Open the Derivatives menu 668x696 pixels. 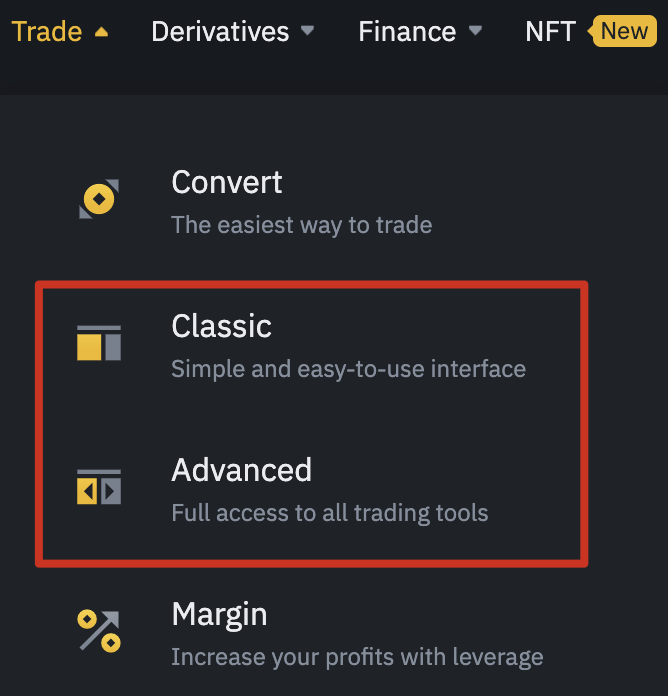tap(220, 31)
